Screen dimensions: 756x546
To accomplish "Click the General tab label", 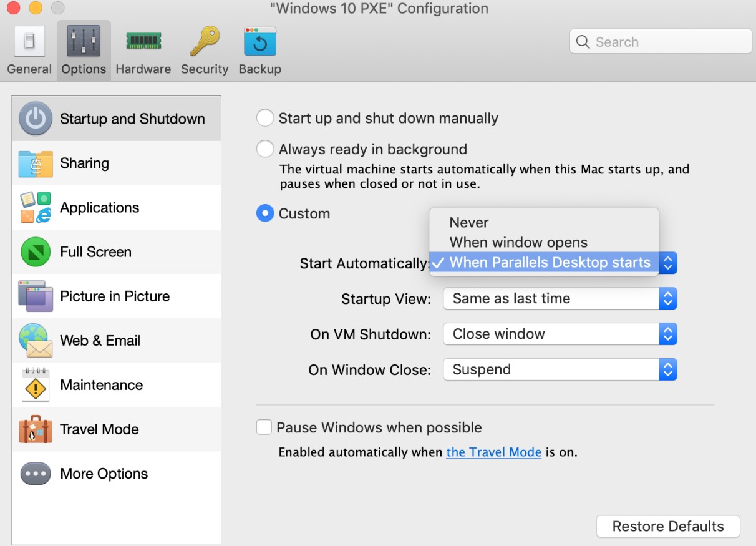I will point(29,69).
